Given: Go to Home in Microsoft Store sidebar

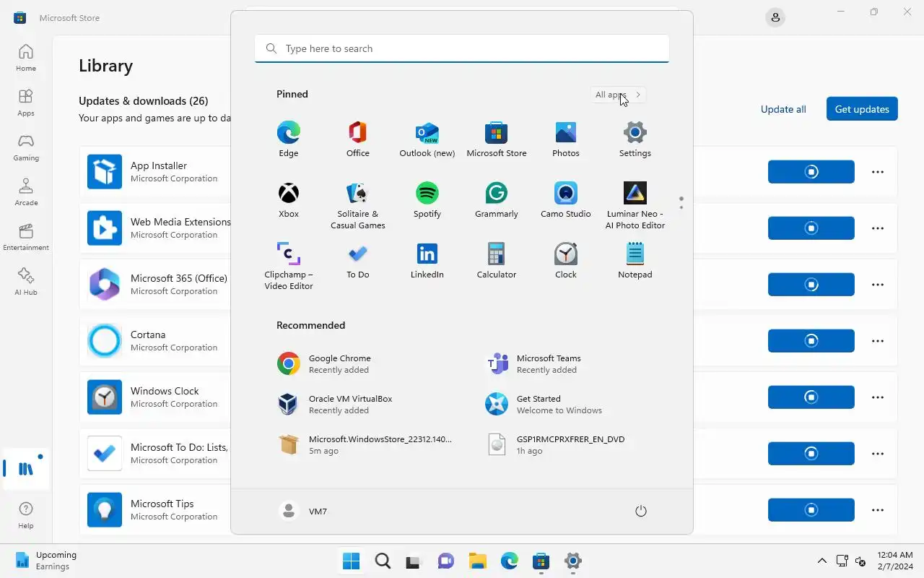Looking at the screenshot, I should tap(26, 58).
